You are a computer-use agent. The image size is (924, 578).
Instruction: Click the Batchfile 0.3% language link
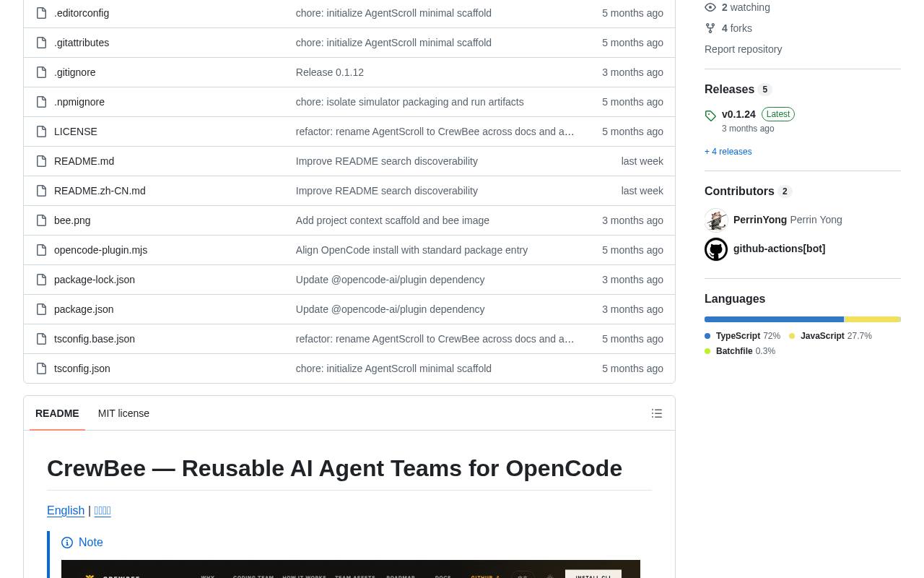[740, 351]
